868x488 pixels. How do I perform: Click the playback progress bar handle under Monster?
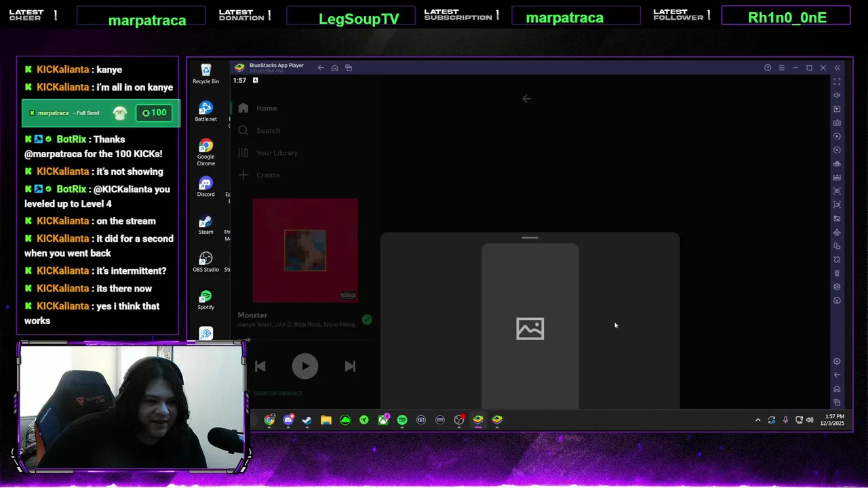pos(248,340)
